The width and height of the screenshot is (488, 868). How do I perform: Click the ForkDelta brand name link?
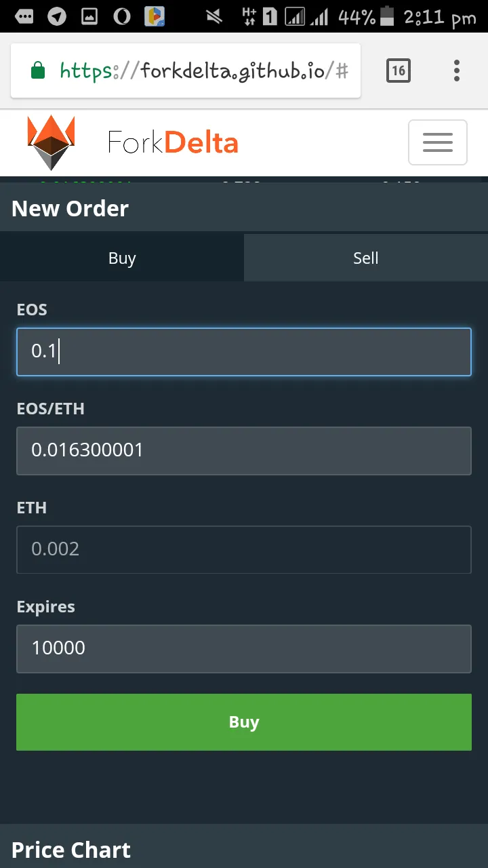click(x=174, y=143)
